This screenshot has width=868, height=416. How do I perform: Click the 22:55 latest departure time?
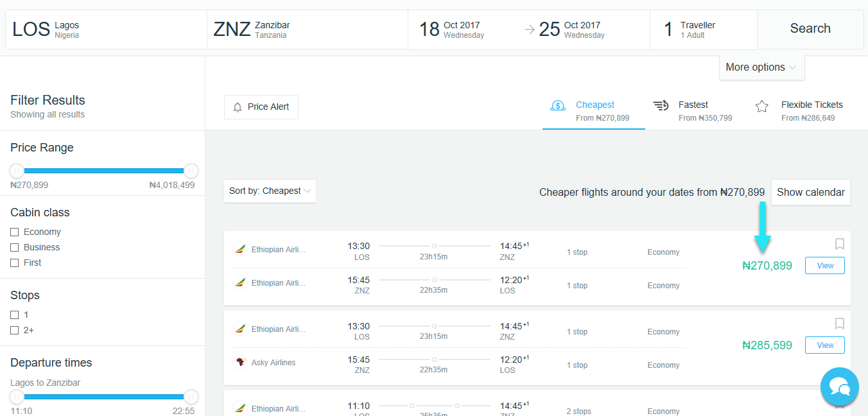click(x=184, y=412)
